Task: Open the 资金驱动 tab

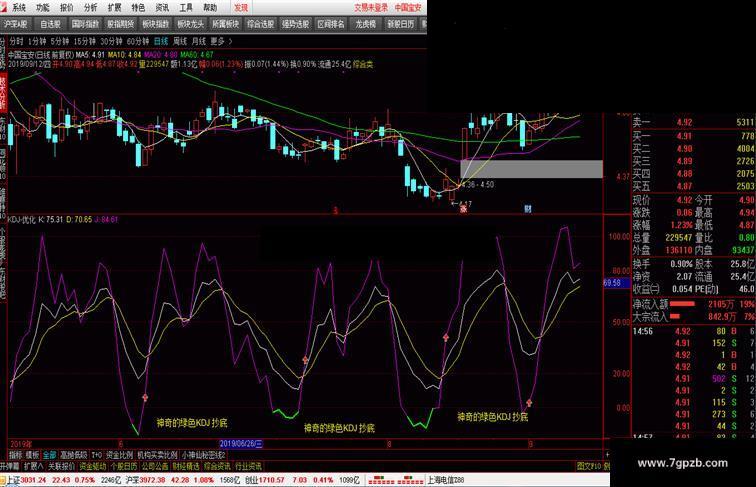Action: coord(93,466)
